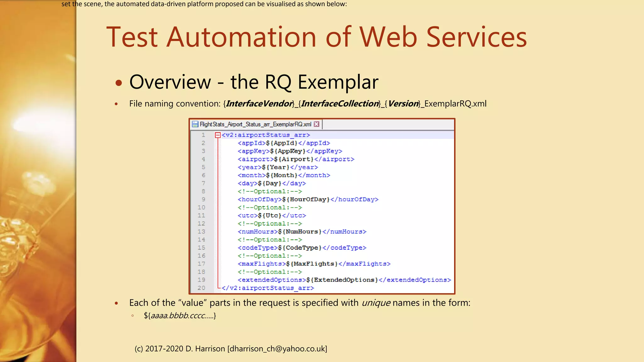Click the blue save-state icon on the file tab
Screen dimensions: 644x362
195,124
